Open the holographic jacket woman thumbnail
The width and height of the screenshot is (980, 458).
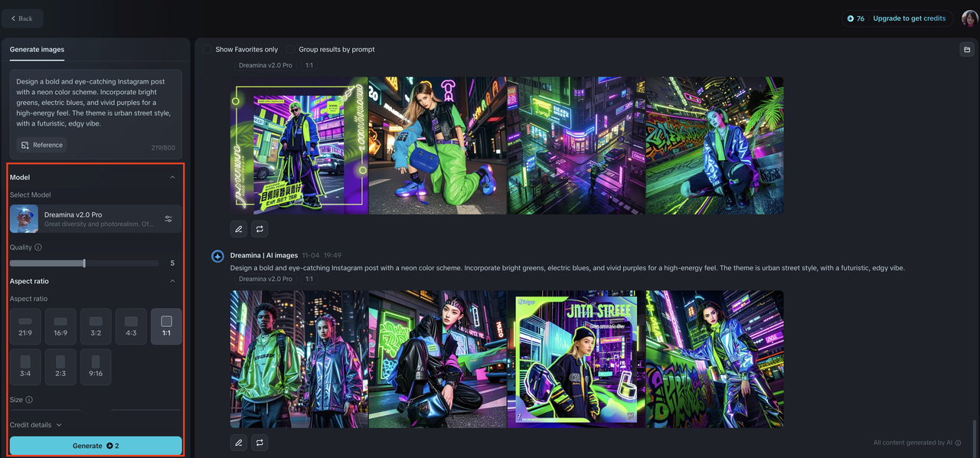pyautogui.click(x=715, y=359)
